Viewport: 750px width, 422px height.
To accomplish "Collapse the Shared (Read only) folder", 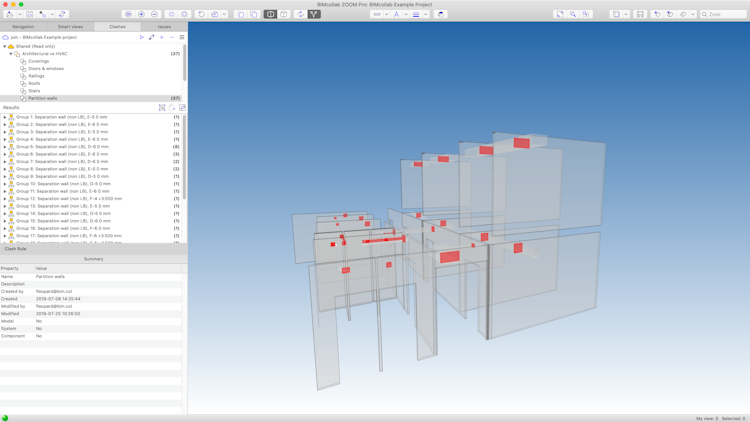I will click(x=5, y=46).
